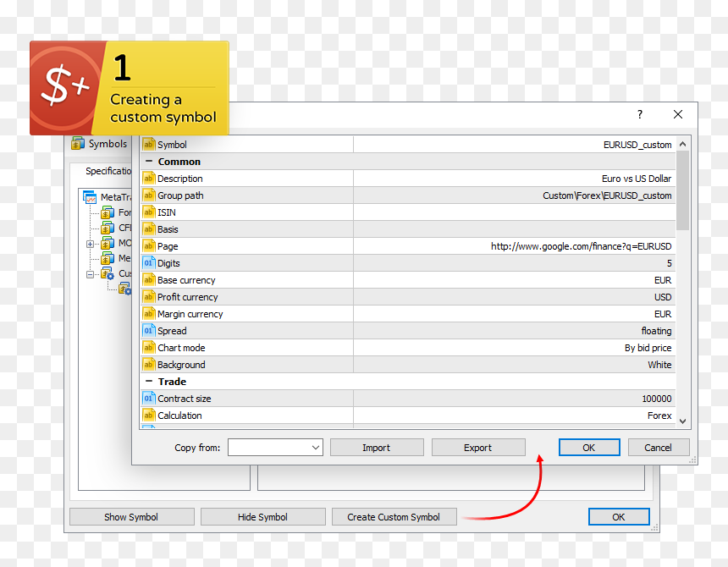The width and height of the screenshot is (728, 567).
Task: Click the Background row ab icon
Action: [149, 365]
